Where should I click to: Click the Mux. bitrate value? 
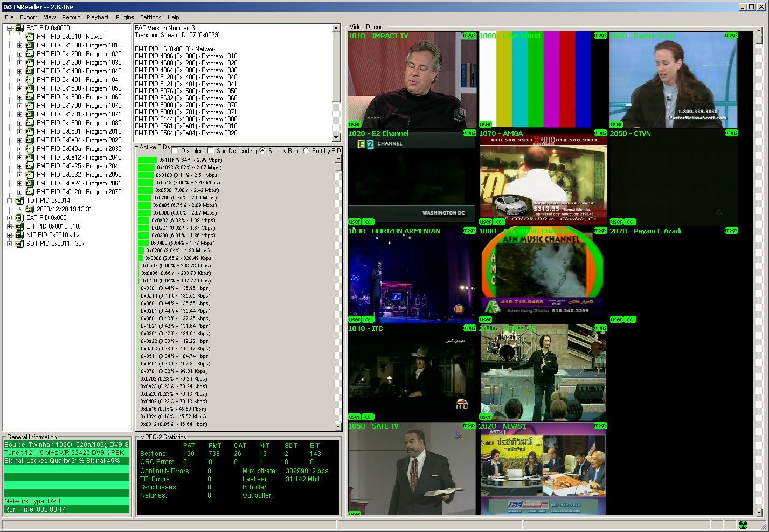click(307, 471)
